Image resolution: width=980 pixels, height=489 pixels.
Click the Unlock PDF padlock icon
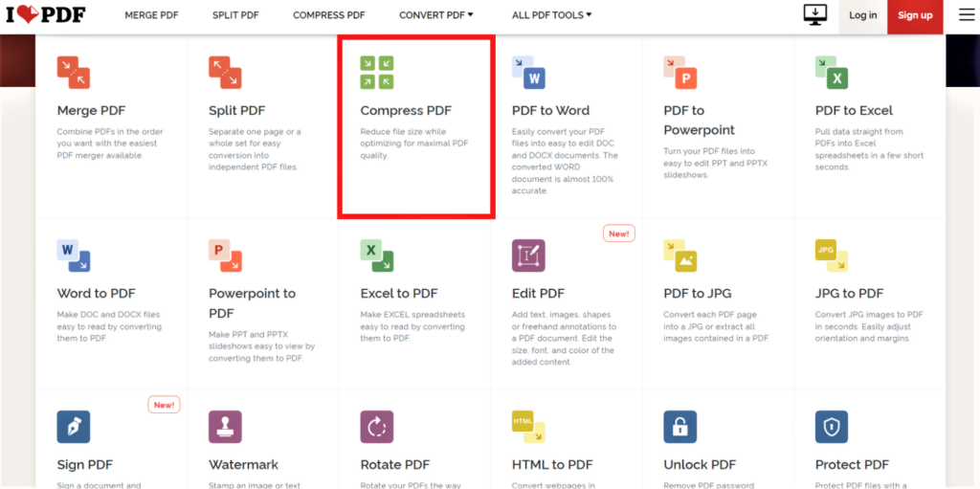click(680, 427)
